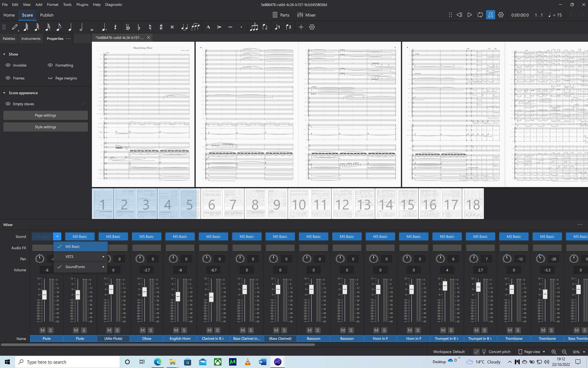The width and height of the screenshot is (588, 368).
Task: Insert a rest
Action: (115, 27)
